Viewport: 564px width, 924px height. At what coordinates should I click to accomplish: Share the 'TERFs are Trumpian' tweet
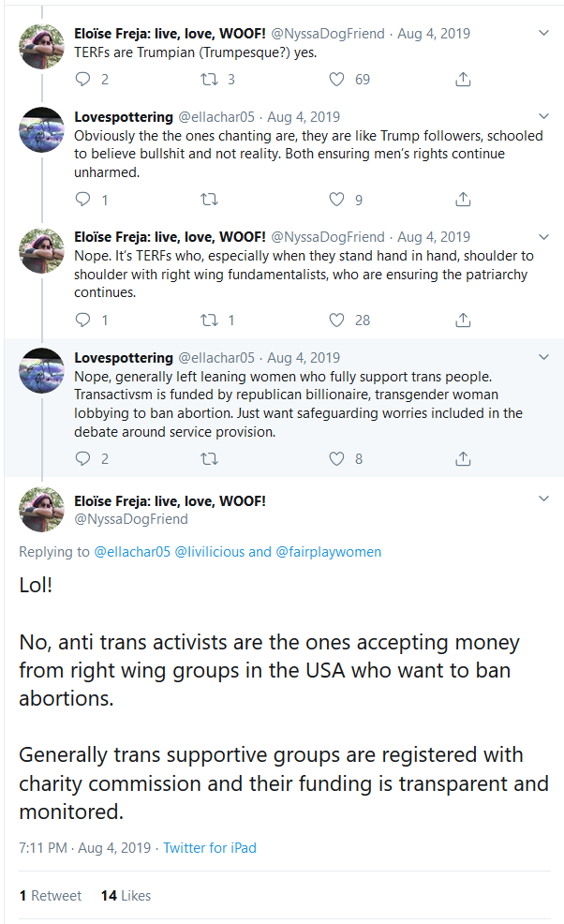click(463, 80)
